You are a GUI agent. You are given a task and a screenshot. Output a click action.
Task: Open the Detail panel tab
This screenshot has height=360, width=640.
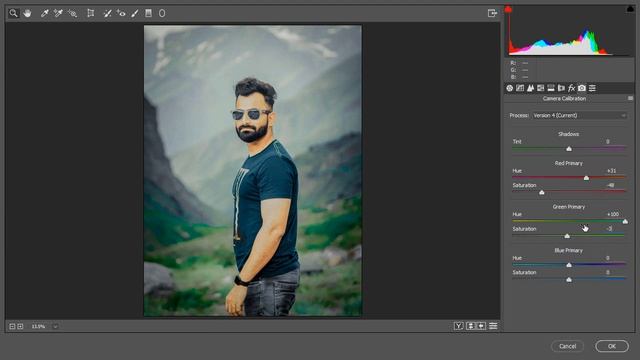point(530,88)
